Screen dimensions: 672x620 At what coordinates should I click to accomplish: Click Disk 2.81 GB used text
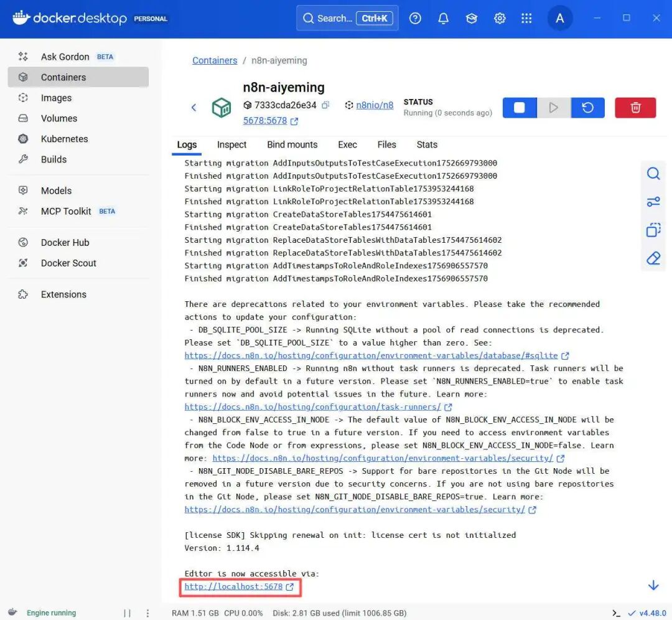pos(340,613)
